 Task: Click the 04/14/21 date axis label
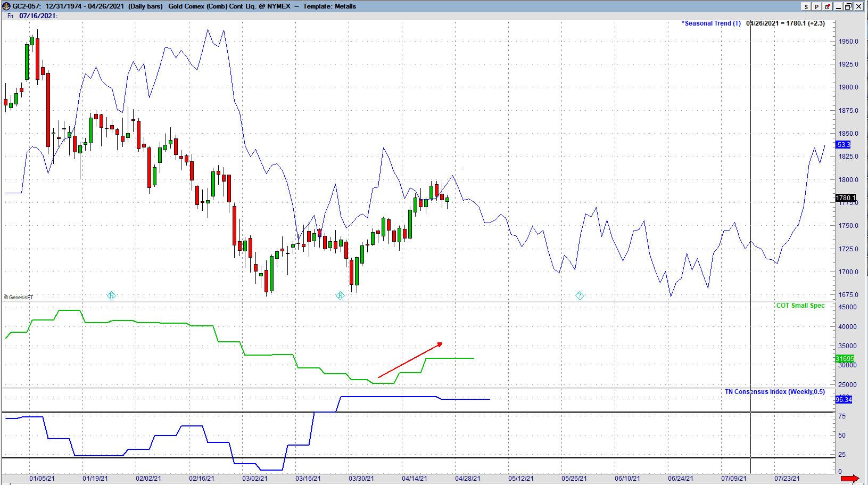[415, 479]
